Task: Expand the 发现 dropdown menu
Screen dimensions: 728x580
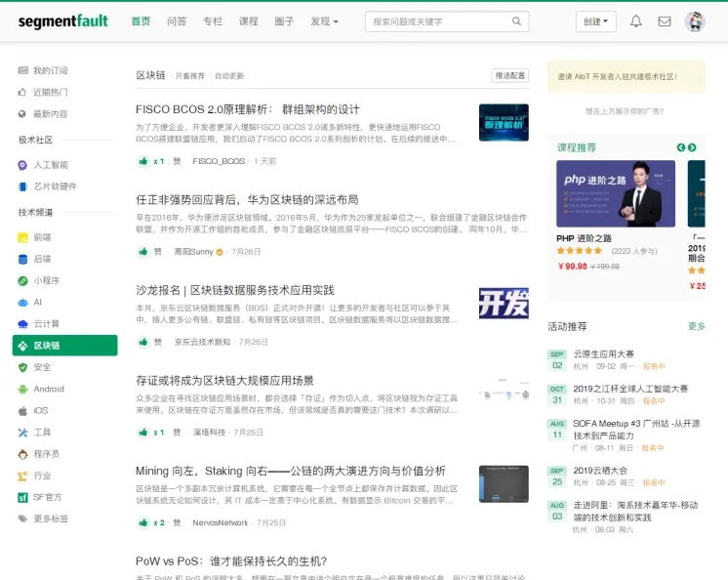Action: tap(324, 21)
